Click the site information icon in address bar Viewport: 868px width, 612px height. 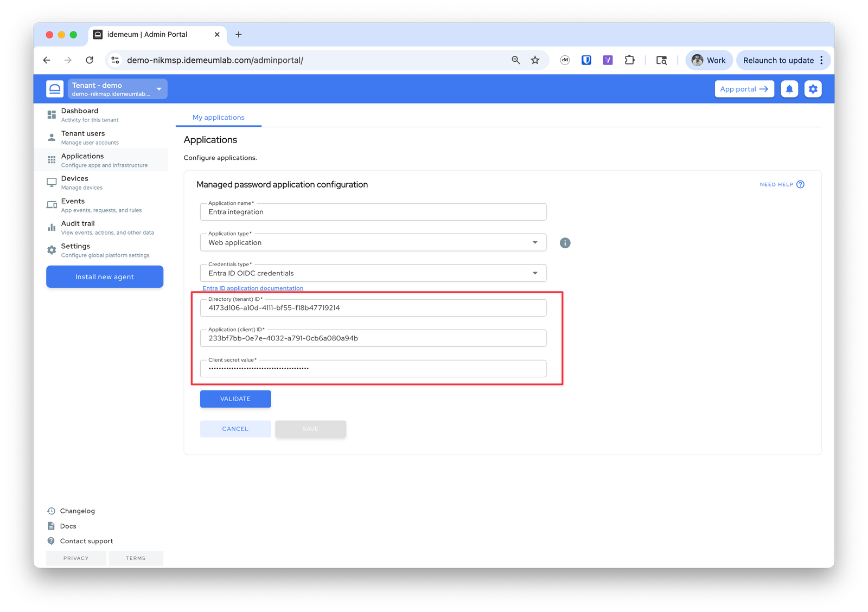(x=115, y=60)
